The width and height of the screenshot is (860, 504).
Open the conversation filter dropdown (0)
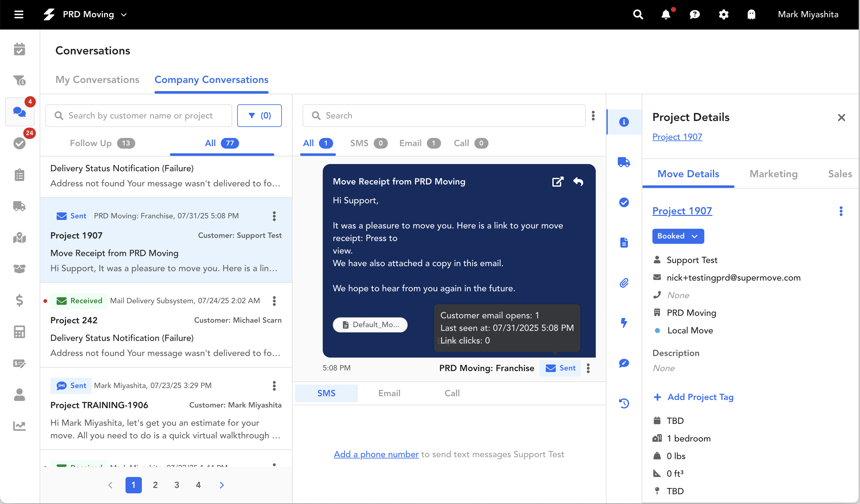(260, 116)
